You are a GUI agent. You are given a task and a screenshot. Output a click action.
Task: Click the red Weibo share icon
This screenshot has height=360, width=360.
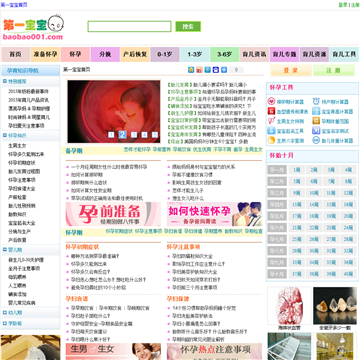coord(199,70)
